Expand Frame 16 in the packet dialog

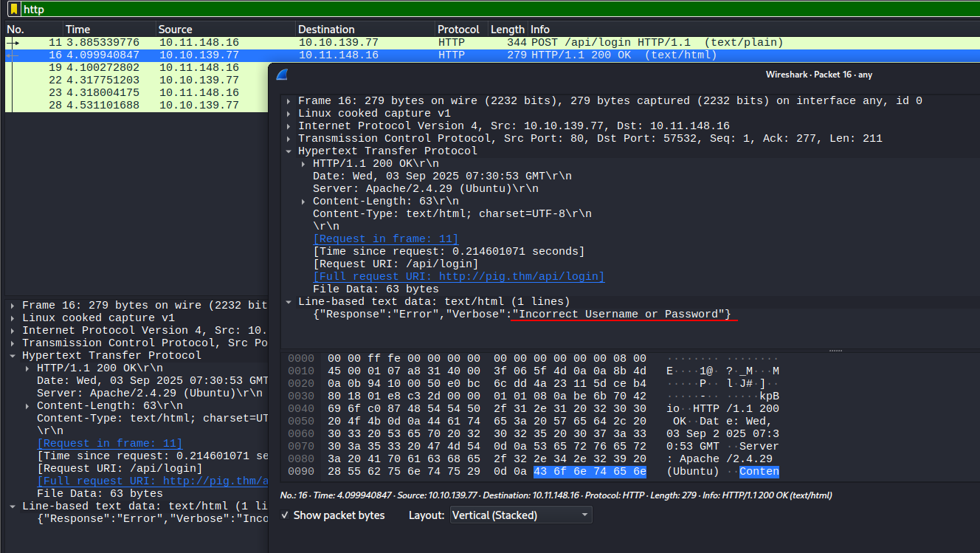289,101
